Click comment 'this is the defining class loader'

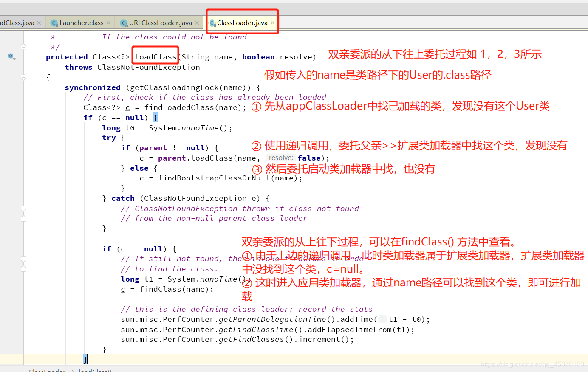pyautogui.click(x=246, y=309)
